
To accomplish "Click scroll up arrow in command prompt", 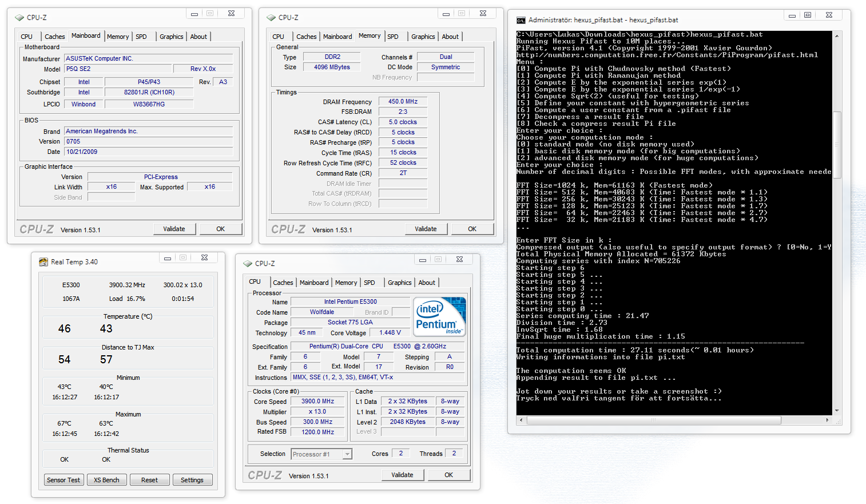I will 837,35.
